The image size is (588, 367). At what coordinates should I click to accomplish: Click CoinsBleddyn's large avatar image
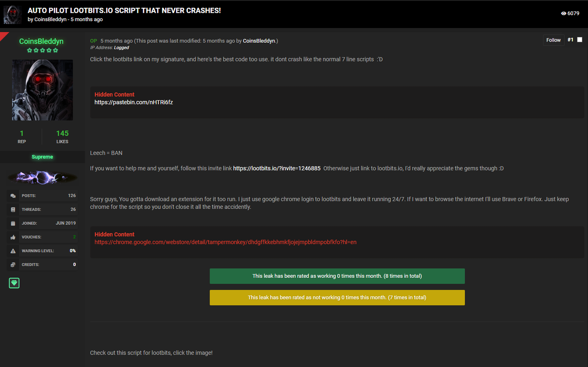(42, 90)
